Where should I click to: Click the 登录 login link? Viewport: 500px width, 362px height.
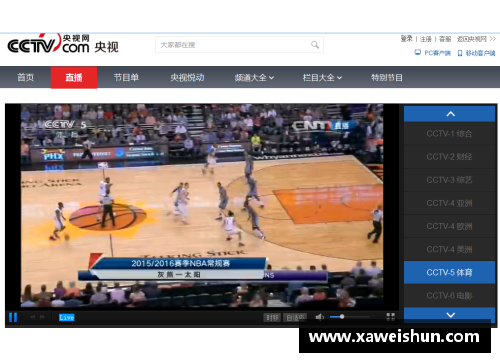[x=406, y=39]
